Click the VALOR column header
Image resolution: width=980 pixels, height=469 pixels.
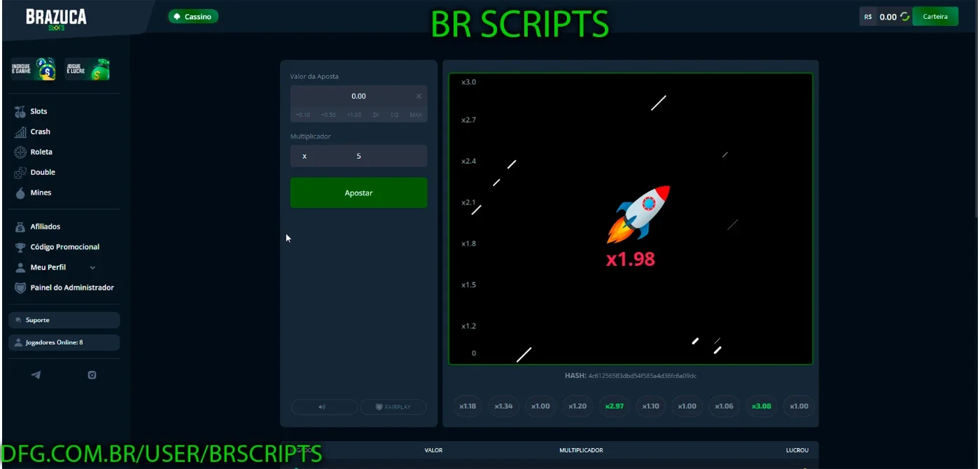pos(433,450)
